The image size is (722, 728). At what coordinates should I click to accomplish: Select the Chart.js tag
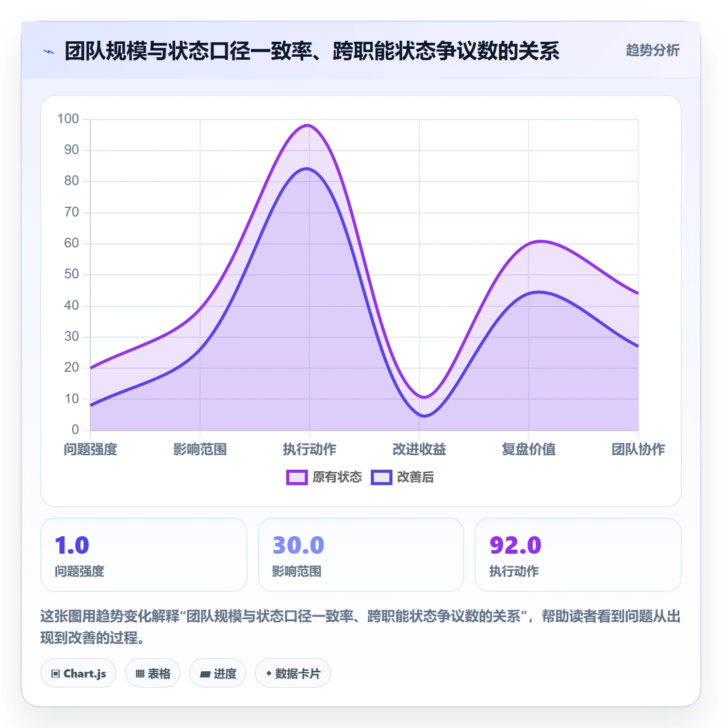click(78, 673)
